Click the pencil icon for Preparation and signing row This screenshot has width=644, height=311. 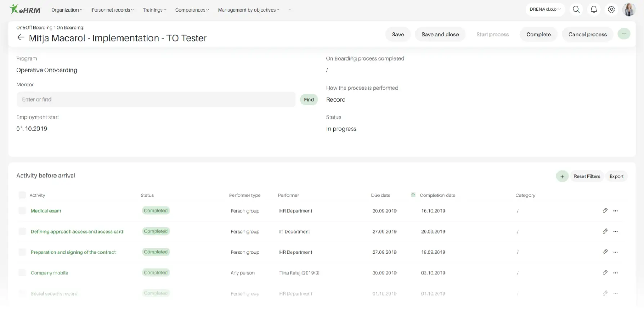(605, 252)
